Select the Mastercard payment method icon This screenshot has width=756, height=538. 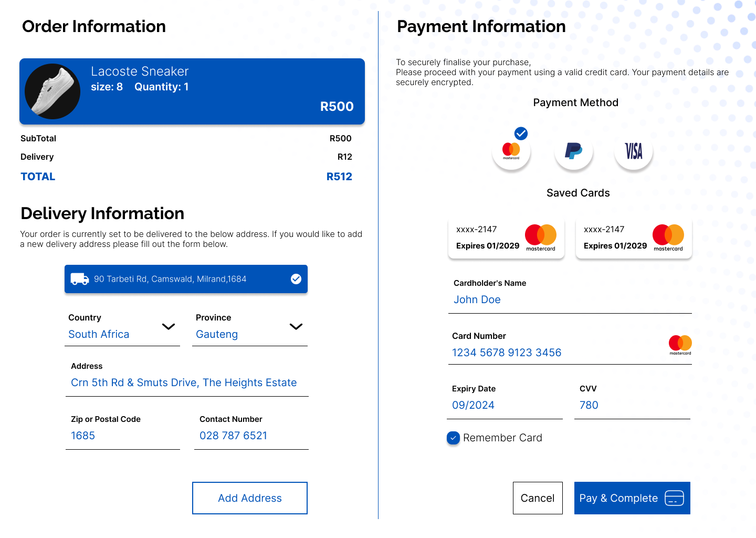coord(511,152)
